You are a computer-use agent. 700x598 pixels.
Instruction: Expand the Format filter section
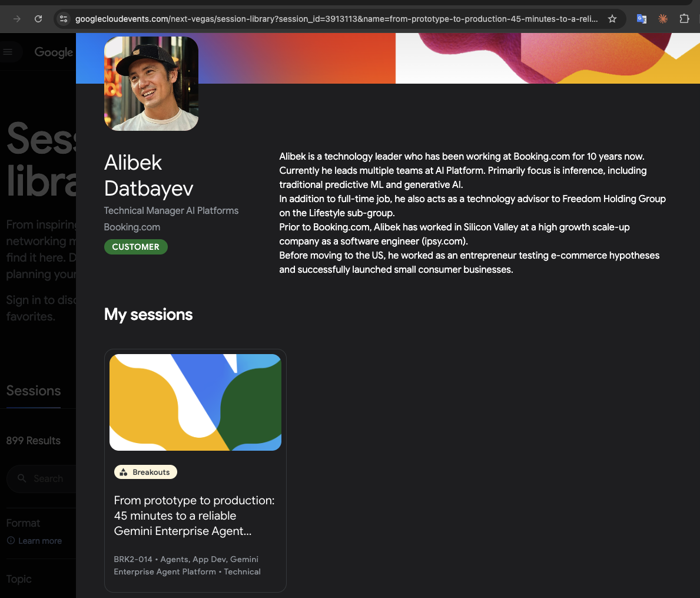[23, 523]
